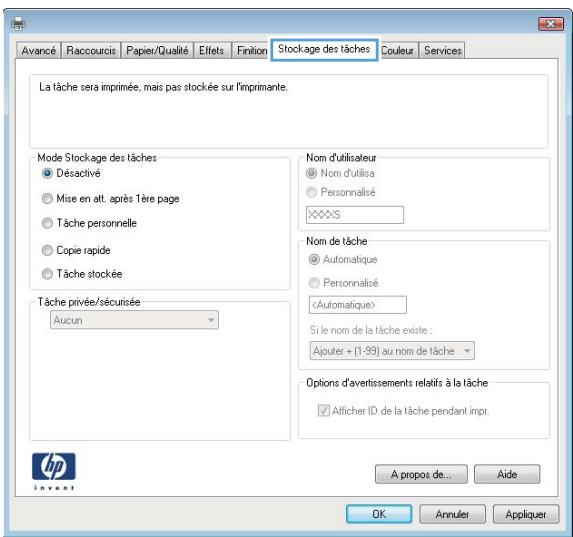
Task: Open the Tâche privée/sécurisée Aucun dropdown
Action: point(134,320)
